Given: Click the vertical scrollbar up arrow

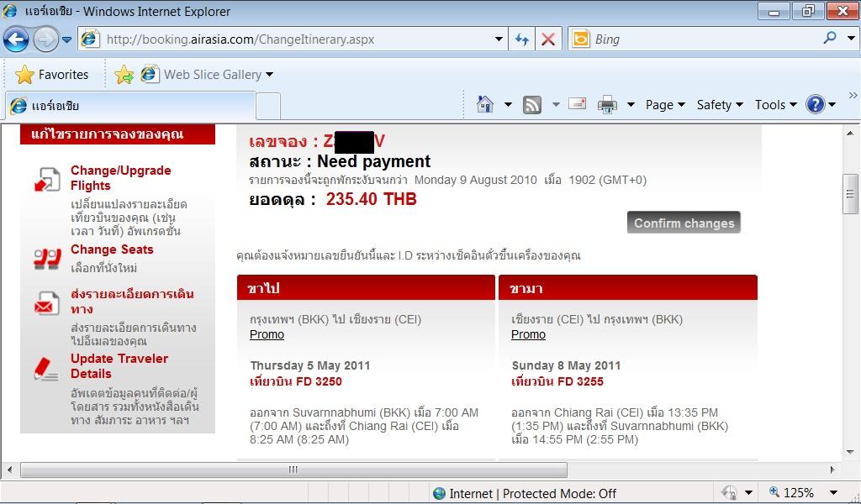Looking at the screenshot, I should [850, 134].
